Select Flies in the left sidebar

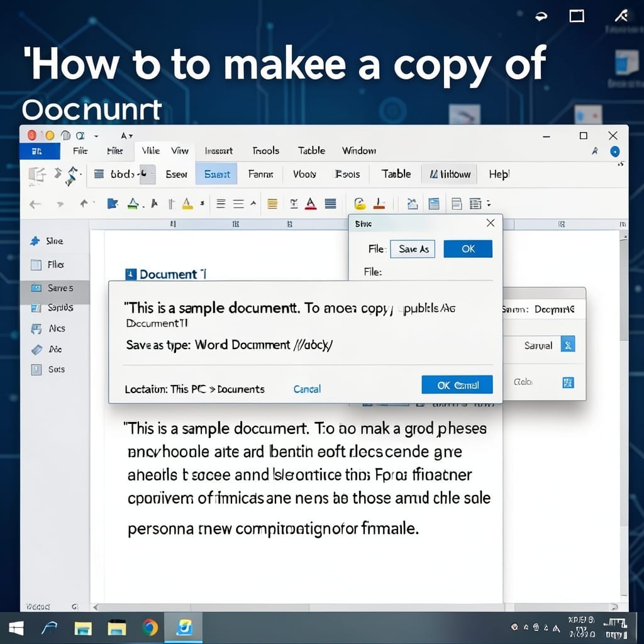[54, 265]
